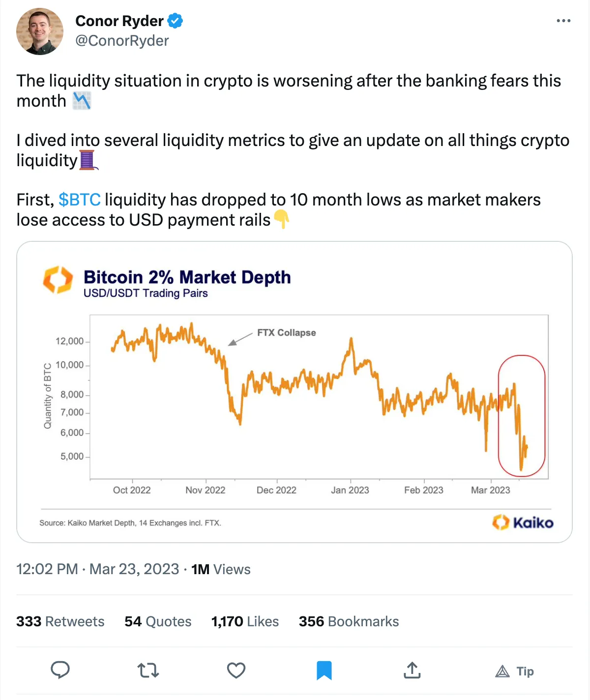Open Conor Ryder's profile picture
This screenshot has width=590, height=700.
pyautogui.click(x=40, y=31)
